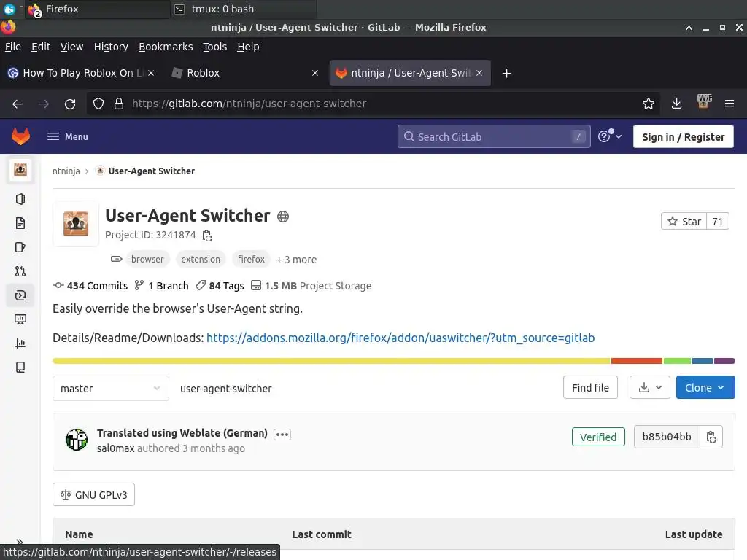Expand sidebar with double chevron
The height and width of the screenshot is (560, 747).
[20, 542]
